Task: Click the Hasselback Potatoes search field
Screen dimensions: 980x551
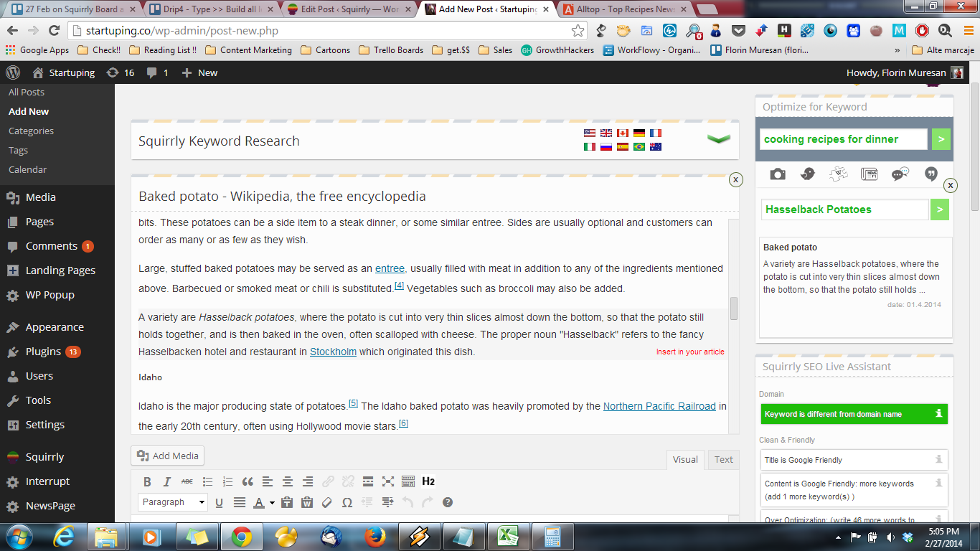Action: coord(844,209)
